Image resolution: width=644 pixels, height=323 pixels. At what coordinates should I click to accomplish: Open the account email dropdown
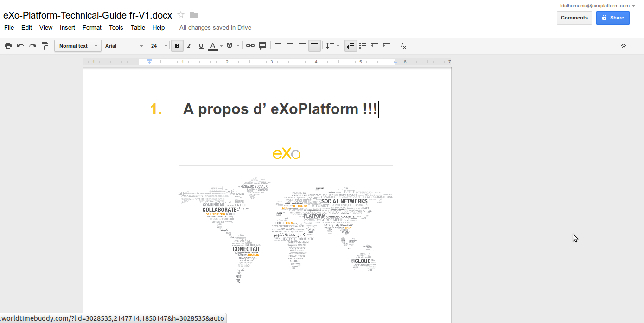(x=597, y=6)
